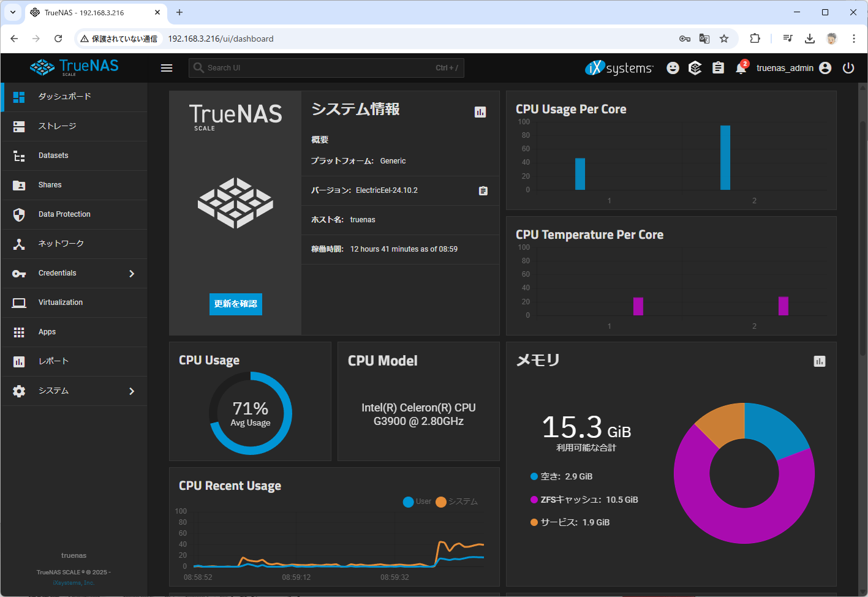Screen dimensions: 868x597
Task: Reload the browser page
Action: coord(58,39)
